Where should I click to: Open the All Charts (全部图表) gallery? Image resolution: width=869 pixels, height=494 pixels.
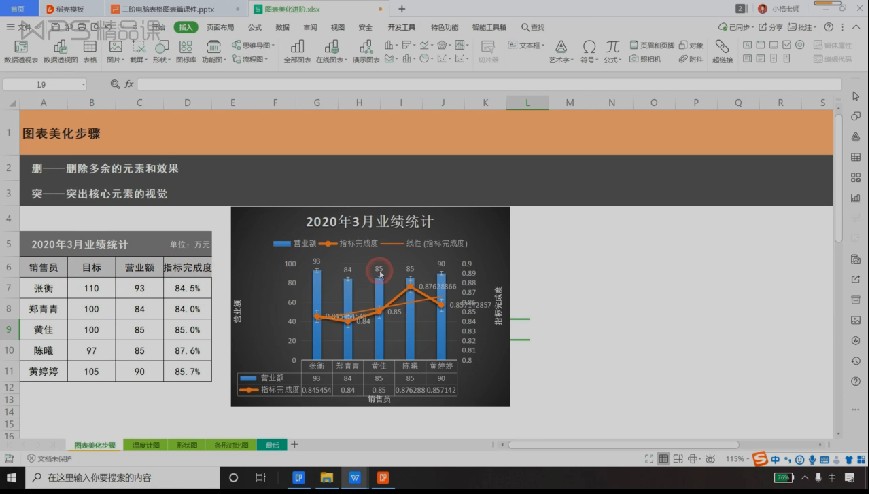(297, 52)
